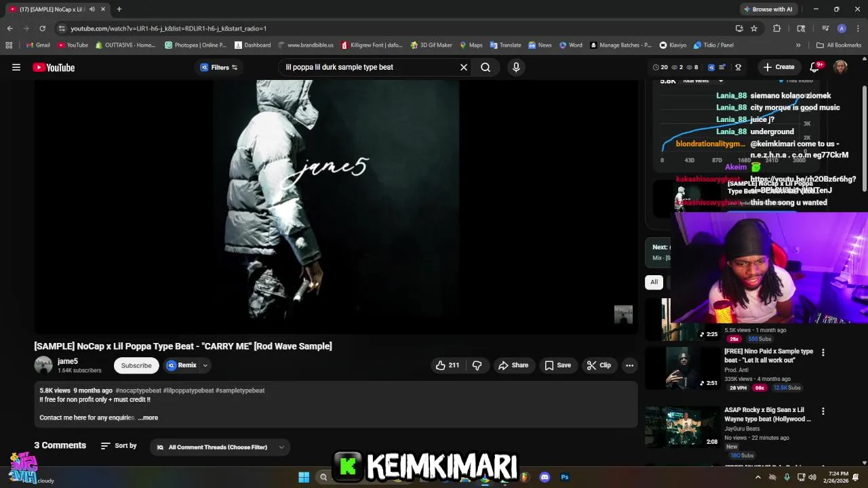
Task: Open the Translate bookmark
Action: coord(505,45)
